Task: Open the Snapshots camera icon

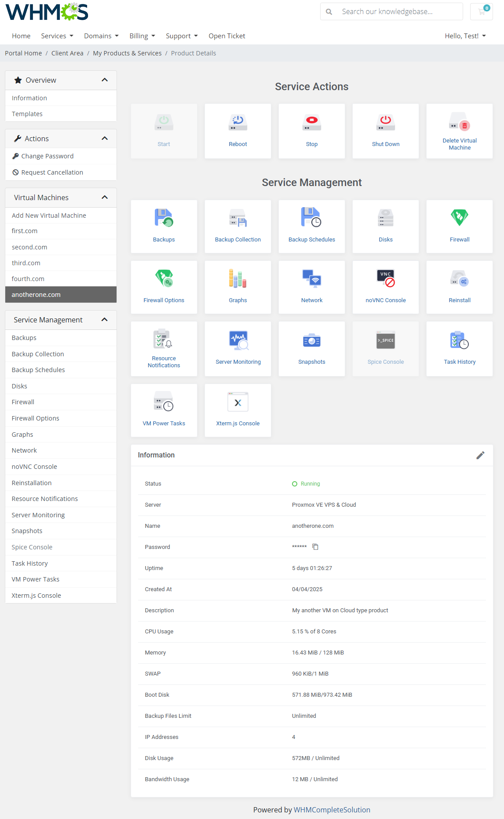Action: pyautogui.click(x=311, y=340)
